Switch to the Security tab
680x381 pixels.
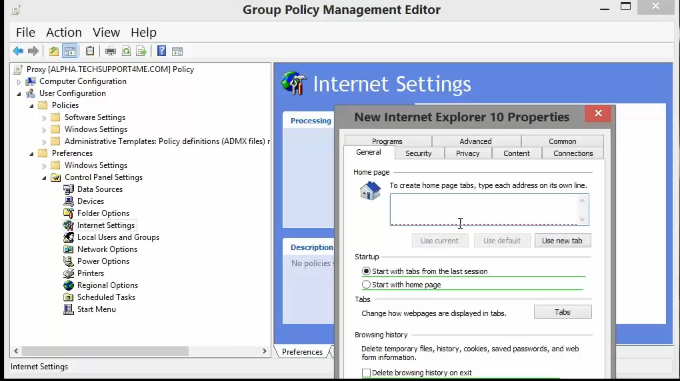tap(418, 153)
